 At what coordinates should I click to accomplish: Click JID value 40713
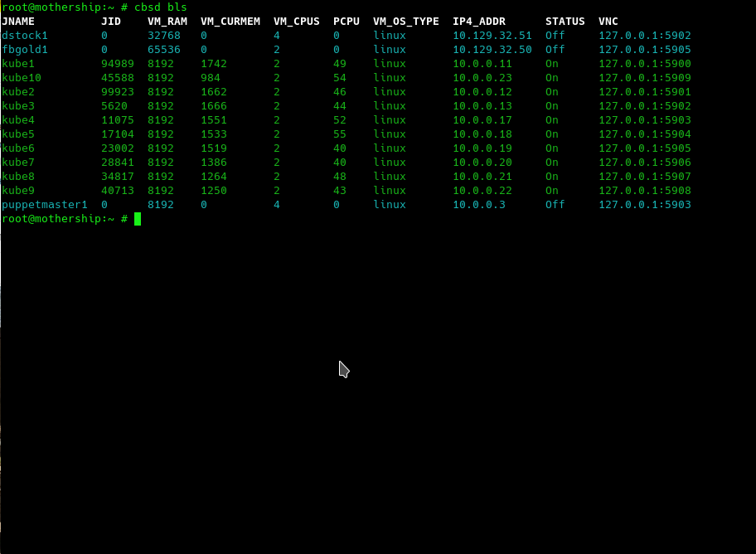(118, 190)
